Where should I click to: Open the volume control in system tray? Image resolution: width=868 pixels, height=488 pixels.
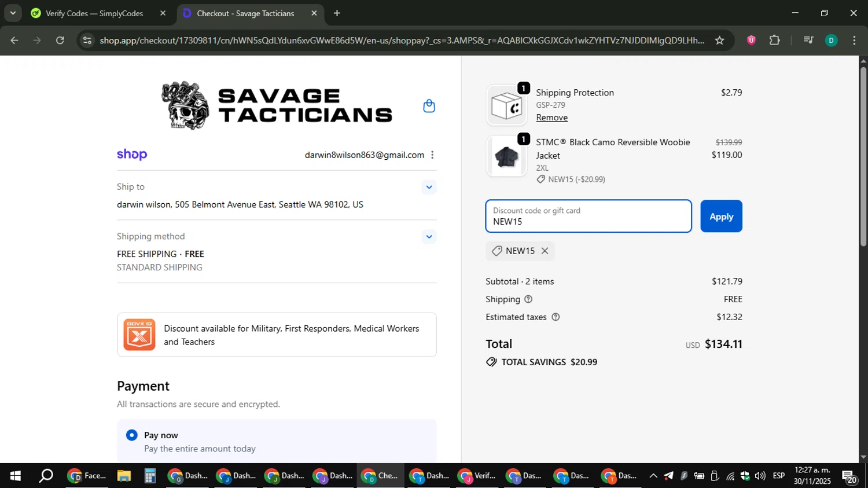760,476
